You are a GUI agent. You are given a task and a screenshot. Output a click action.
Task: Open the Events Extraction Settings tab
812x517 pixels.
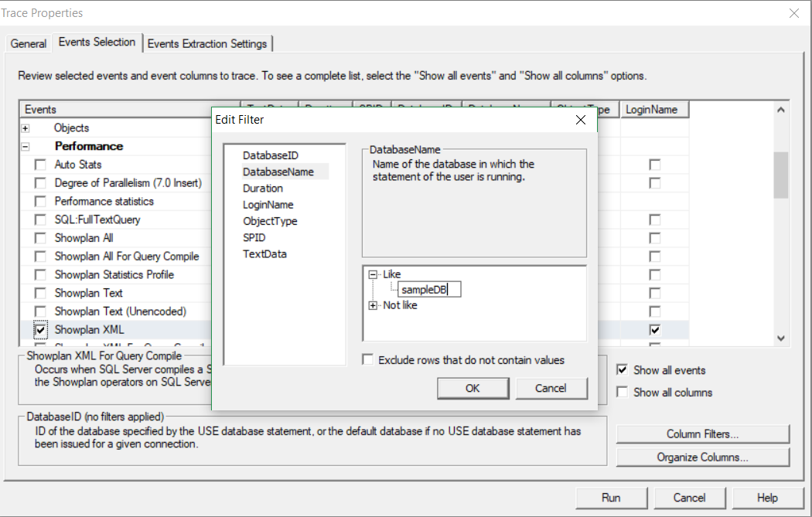[x=207, y=44]
